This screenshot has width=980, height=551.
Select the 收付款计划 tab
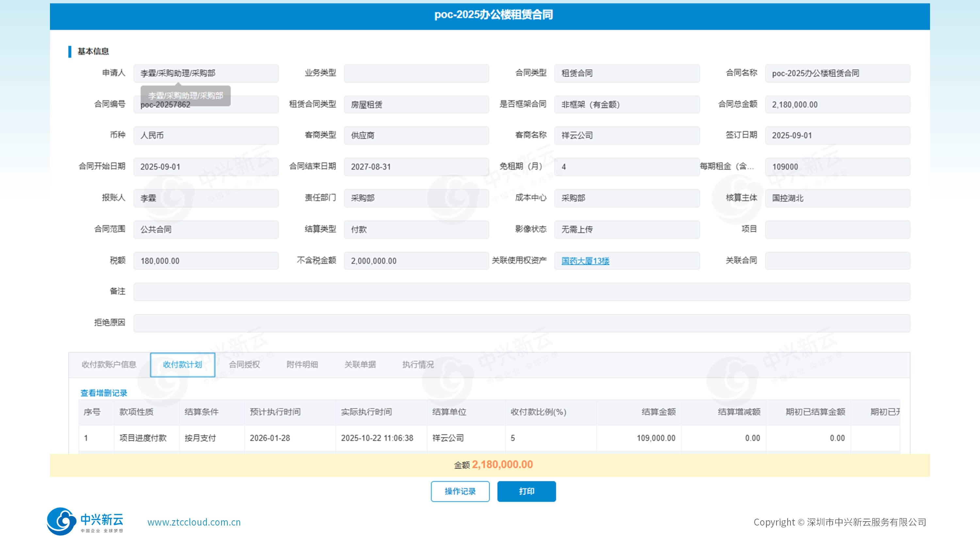click(x=183, y=364)
